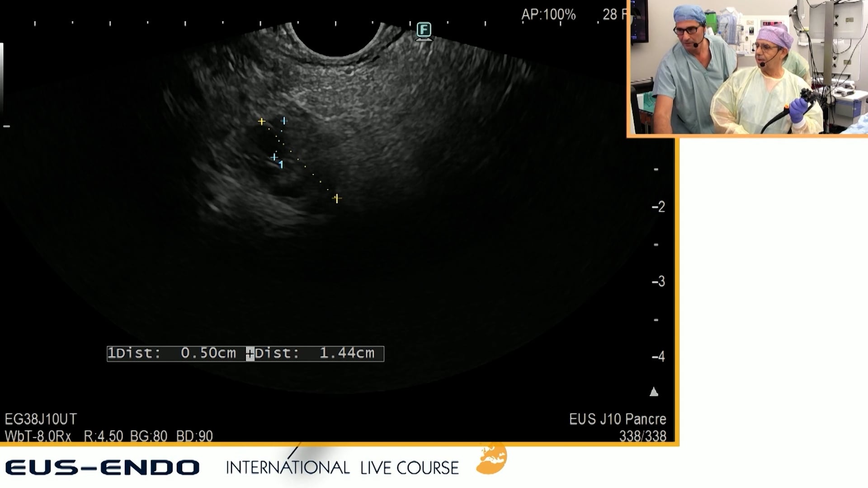The image size is (868, 488).
Task: Click the EUS-ENDO logo text
Action: point(102,468)
